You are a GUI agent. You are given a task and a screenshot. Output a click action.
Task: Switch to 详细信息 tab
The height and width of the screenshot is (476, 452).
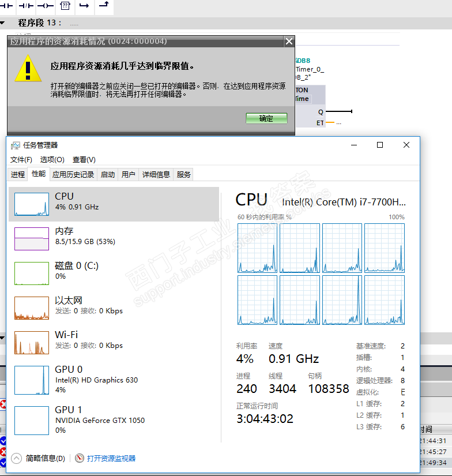pos(156,175)
